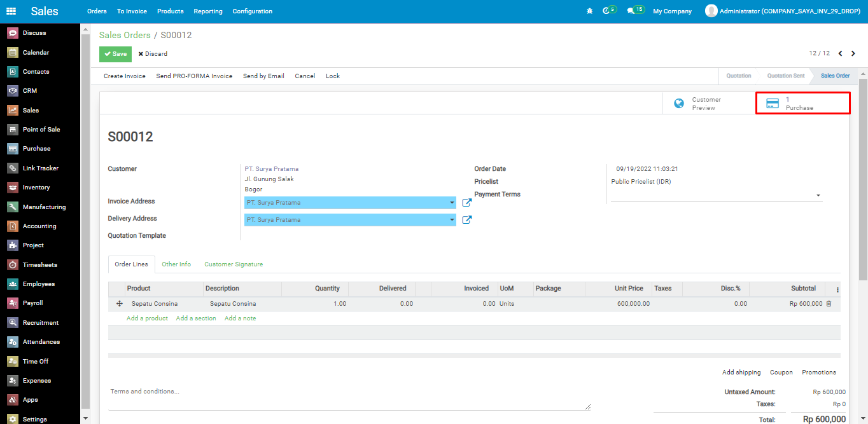Open the activities clock icon

(606, 11)
